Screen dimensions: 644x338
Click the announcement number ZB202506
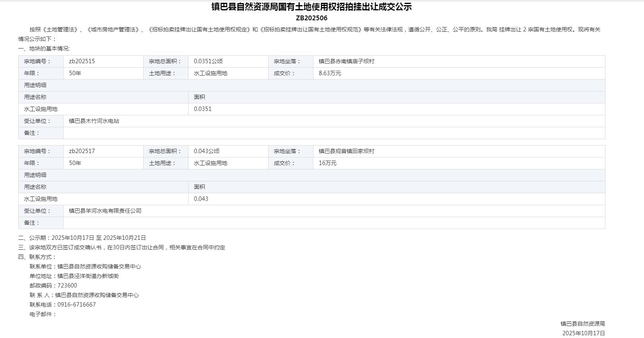point(311,18)
